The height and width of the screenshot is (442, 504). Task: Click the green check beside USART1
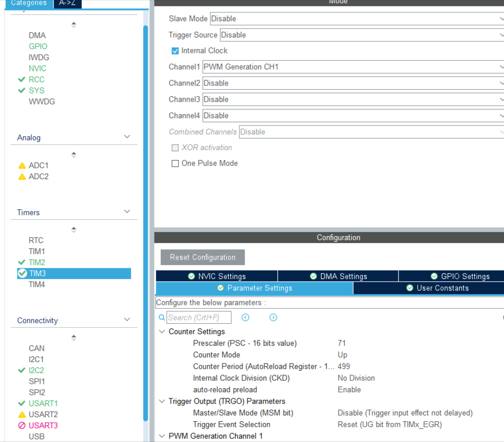22,403
